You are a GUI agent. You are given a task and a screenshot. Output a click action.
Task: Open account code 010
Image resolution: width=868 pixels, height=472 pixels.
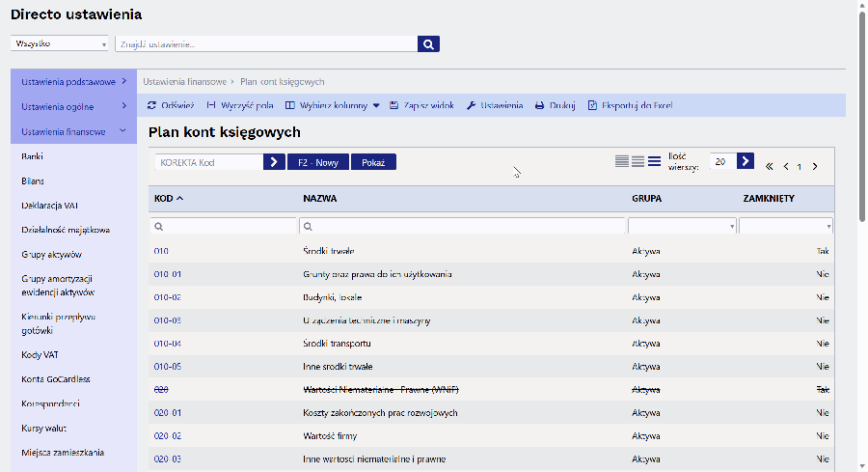click(161, 251)
